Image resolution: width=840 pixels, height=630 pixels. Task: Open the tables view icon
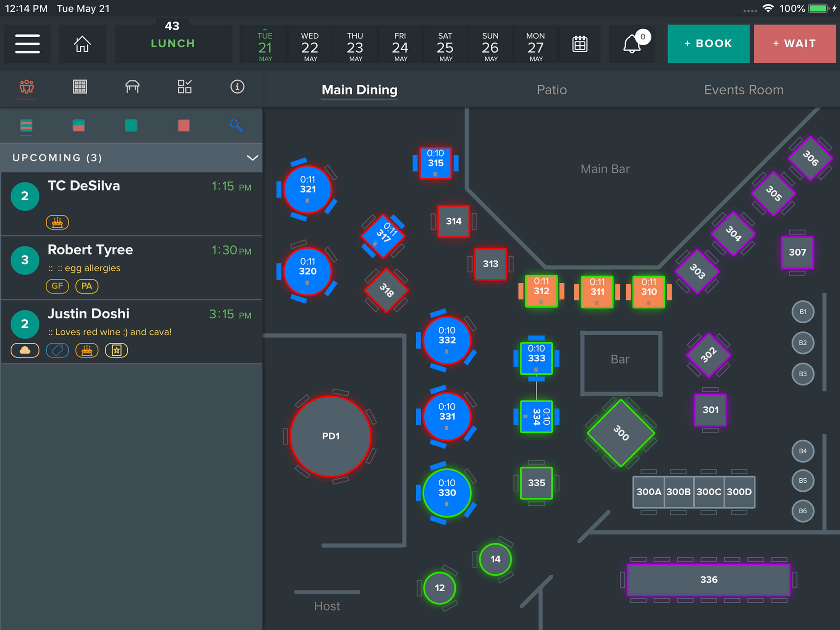[132, 87]
